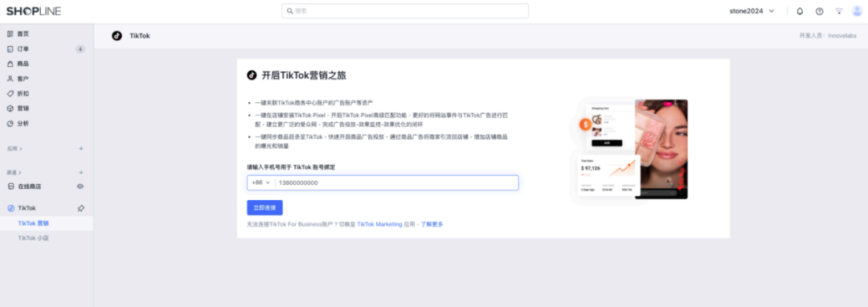Viewport: 868px width, 307px height.
Task: Open the notifications bell icon
Action: pyautogui.click(x=800, y=11)
